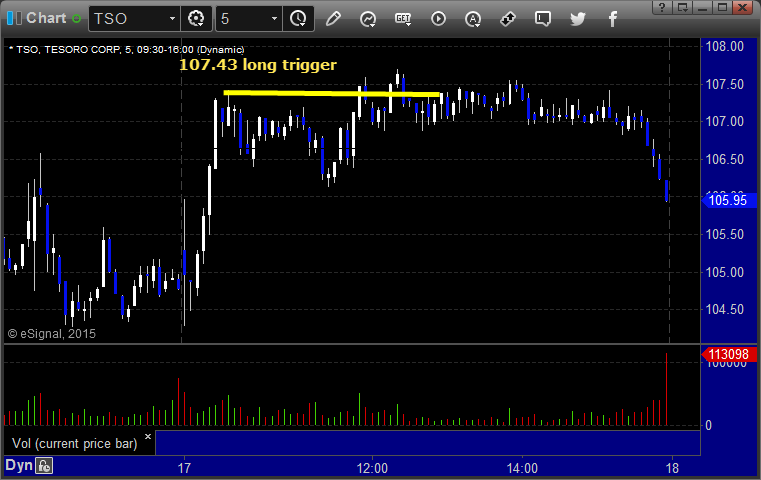The image size is (761, 480).
Task: Click the 105.95 current price marker
Action: pyautogui.click(x=728, y=200)
